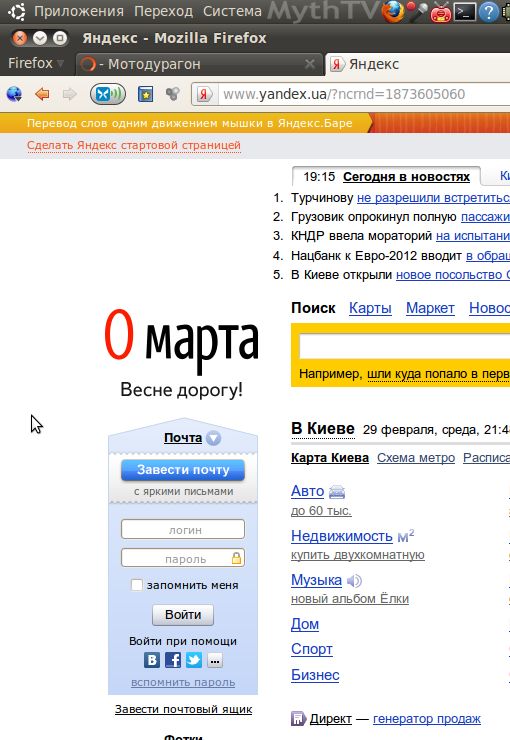Screen dimensions: 510x740
Task: Click the Yandex search input box
Action: 404,346
